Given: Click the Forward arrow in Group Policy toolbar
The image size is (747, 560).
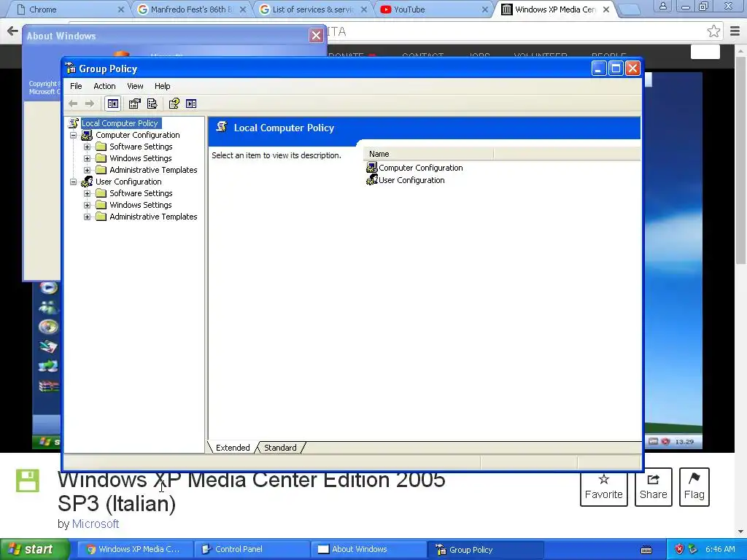Looking at the screenshot, I should (x=89, y=104).
